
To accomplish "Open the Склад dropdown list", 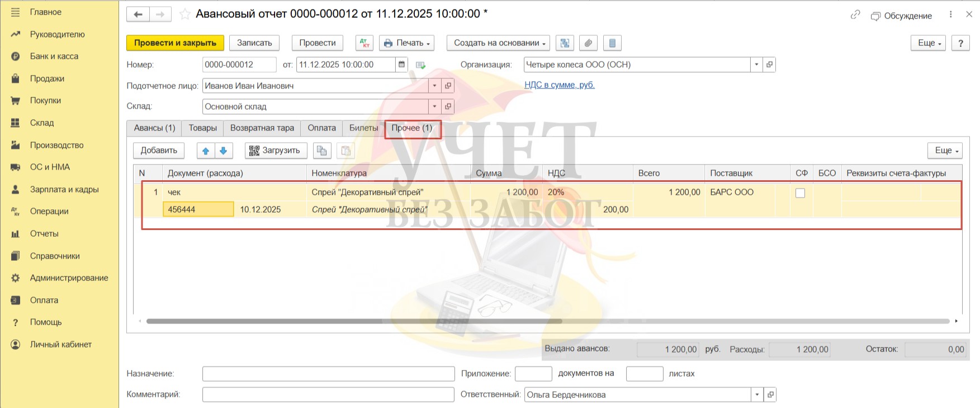I will coord(434,107).
